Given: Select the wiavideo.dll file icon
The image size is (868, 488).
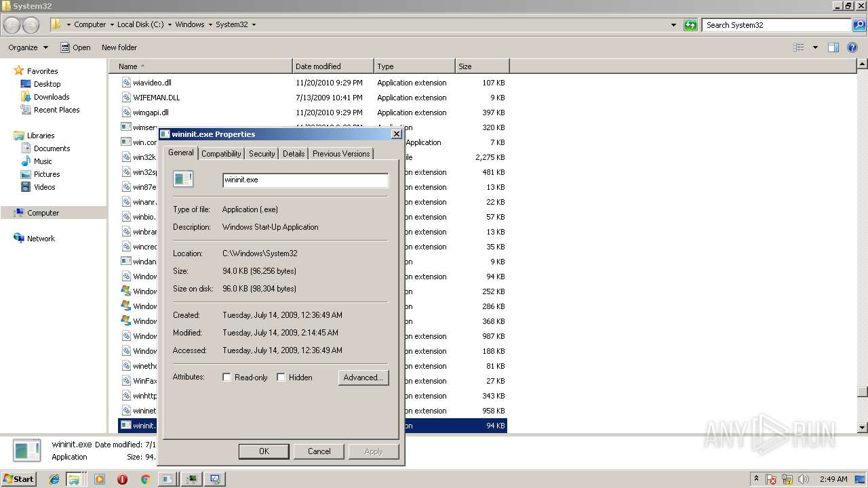Looking at the screenshot, I should [126, 83].
